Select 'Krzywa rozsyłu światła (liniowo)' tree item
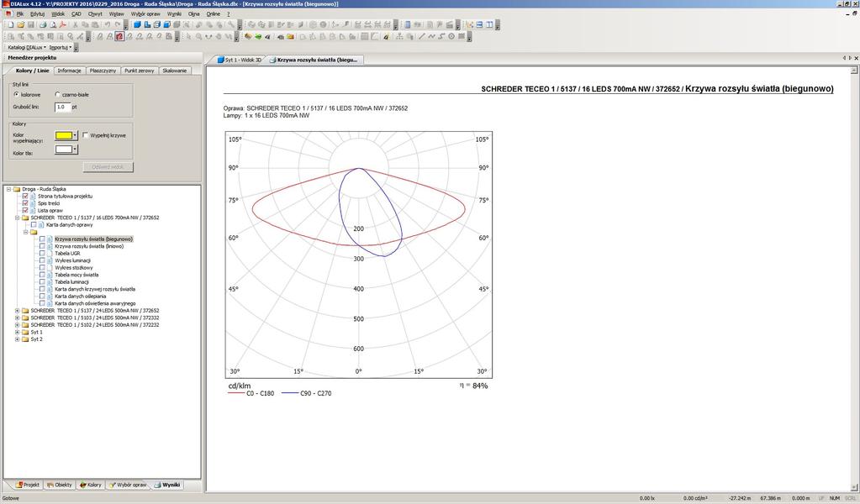The image size is (860, 504). [89, 246]
